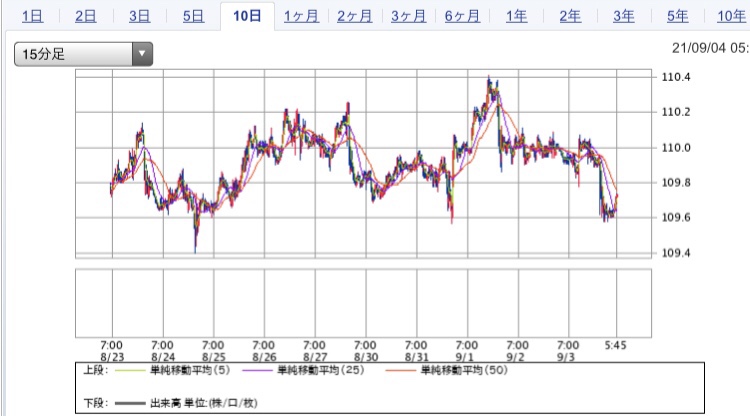
Task: Click the 21/09/04 timestamp text
Action: [710, 48]
